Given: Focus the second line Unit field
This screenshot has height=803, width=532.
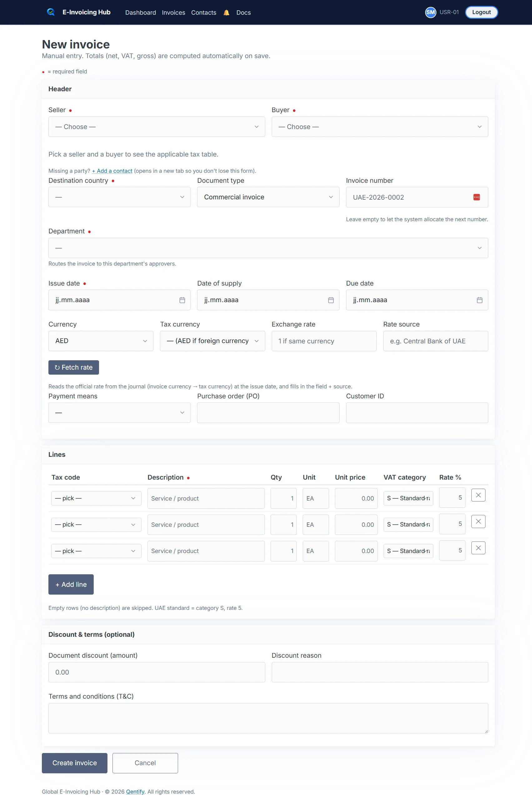Looking at the screenshot, I should pos(316,525).
